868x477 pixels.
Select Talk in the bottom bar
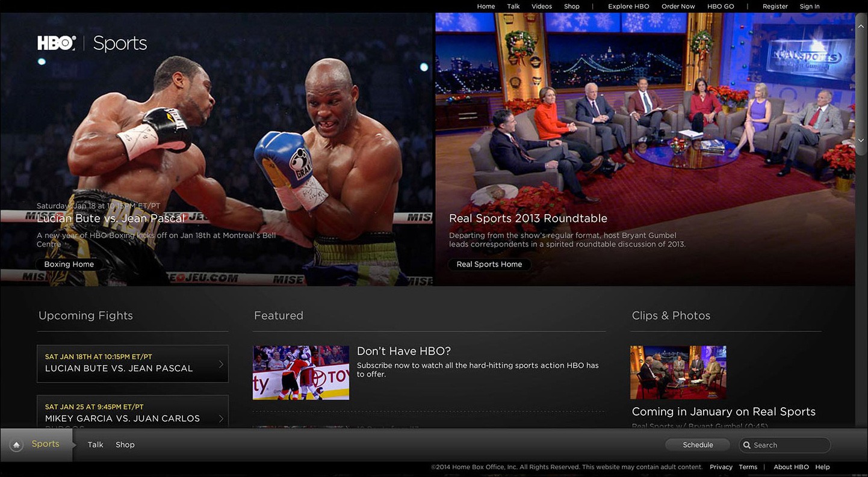click(96, 445)
